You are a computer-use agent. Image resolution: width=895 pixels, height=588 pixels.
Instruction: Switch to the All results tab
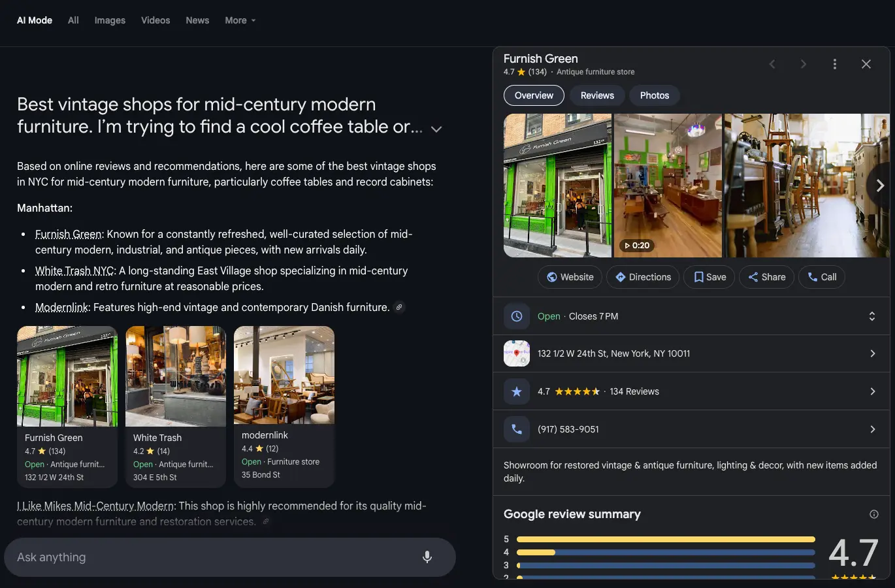coord(73,20)
